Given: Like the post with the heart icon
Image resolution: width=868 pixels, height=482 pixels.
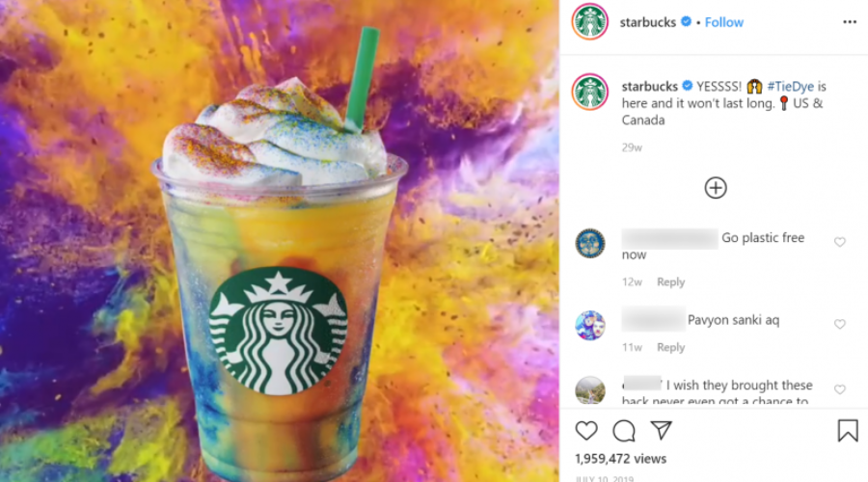Looking at the screenshot, I should [x=586, y=431].
